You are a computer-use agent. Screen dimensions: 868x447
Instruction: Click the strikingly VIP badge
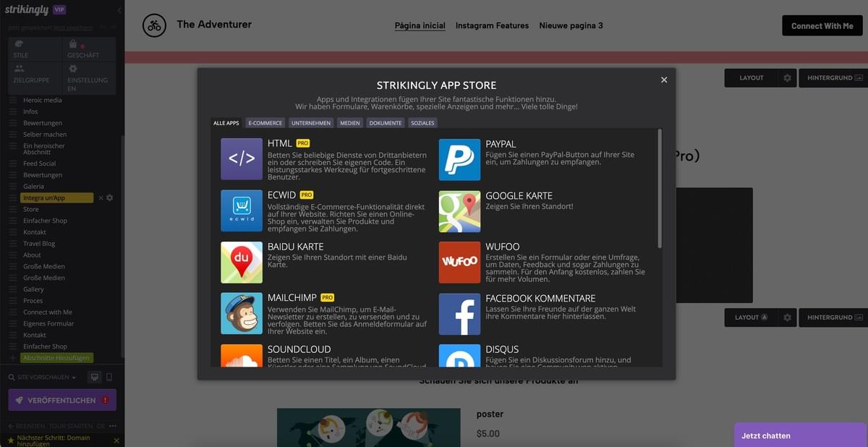(x=59, y=10)
